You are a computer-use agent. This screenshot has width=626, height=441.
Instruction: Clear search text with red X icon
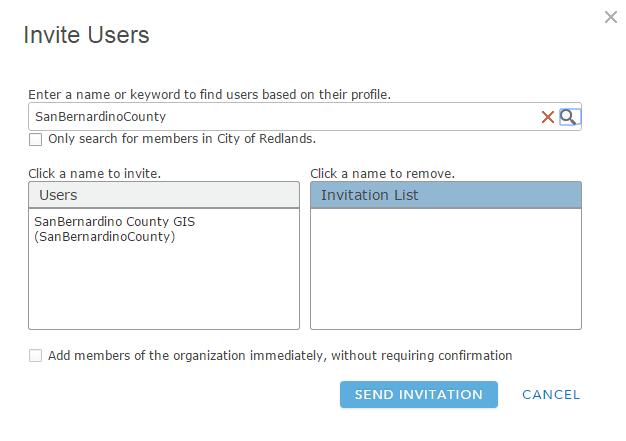pos(548,117)
